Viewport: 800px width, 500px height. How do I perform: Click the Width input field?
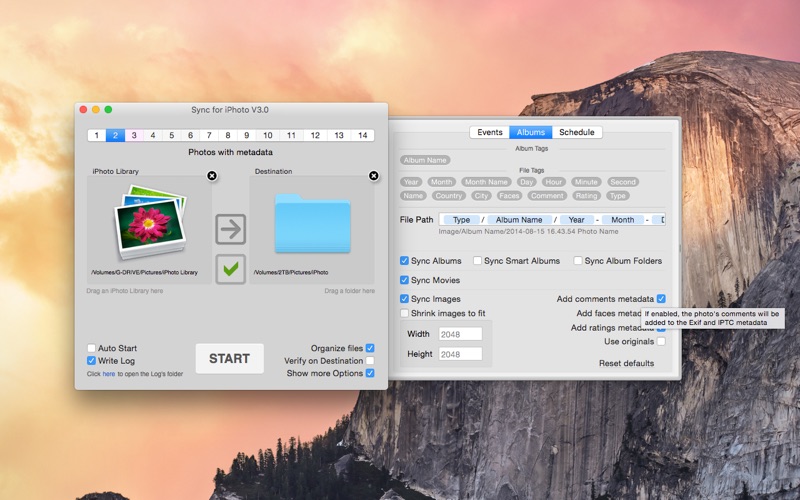460,334
